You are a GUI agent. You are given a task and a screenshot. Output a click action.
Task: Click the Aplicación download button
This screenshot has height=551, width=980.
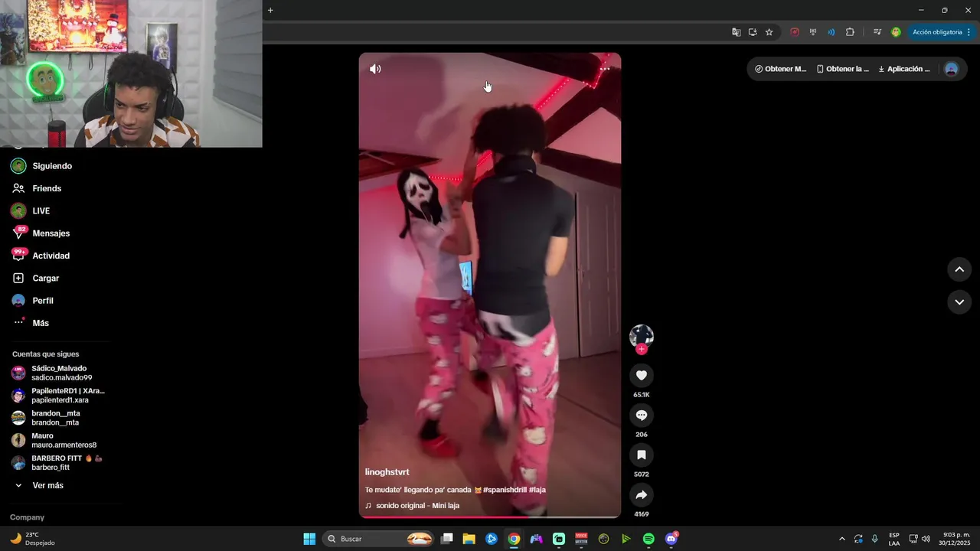click(x=904, y=69)
